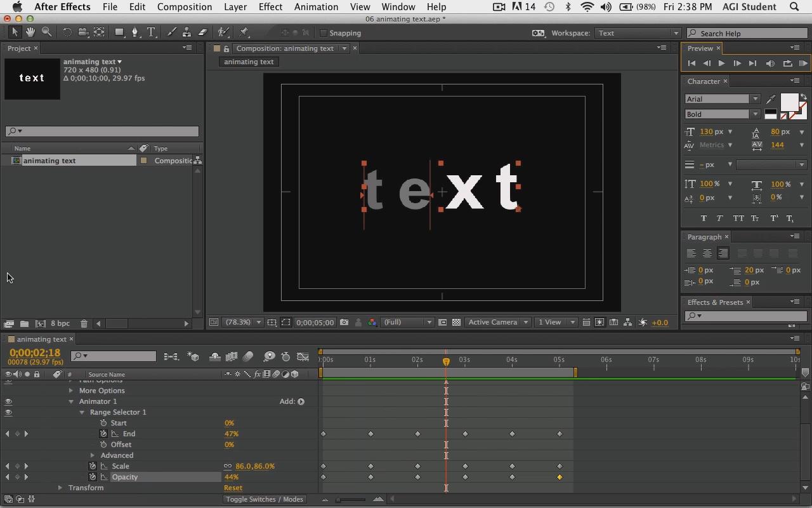Click the white fill color swatch
The image size is (812, 508).
[789, 102]
